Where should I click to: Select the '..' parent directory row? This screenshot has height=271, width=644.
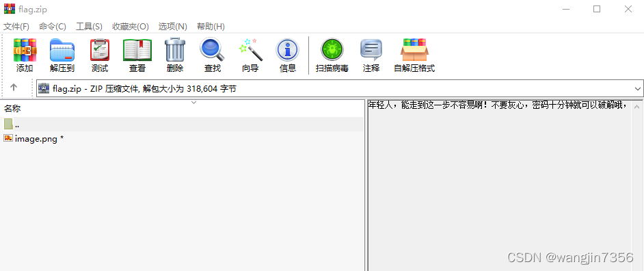[183, 124]
